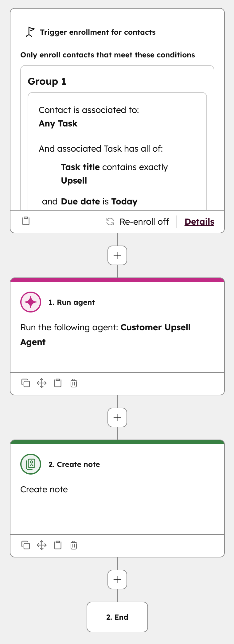Click the plus button below Run agent
The image size is (234, 644).
(117, 417)
